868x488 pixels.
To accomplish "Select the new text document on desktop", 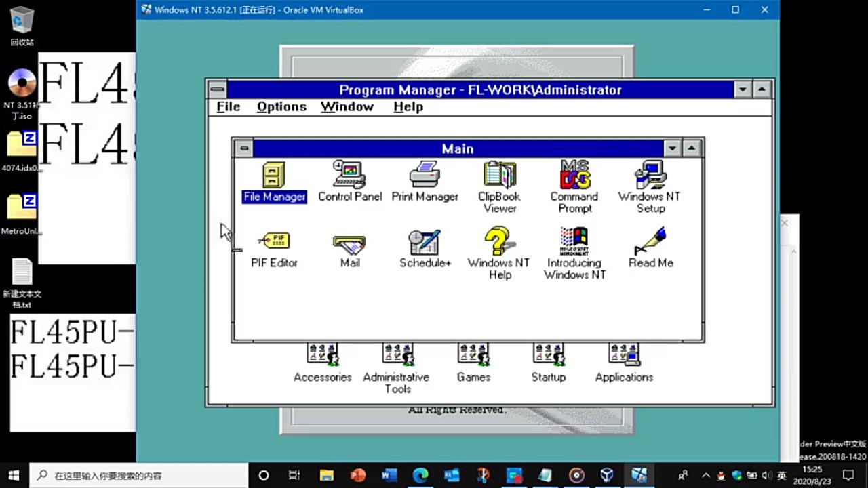I will (x=22, y=283).
